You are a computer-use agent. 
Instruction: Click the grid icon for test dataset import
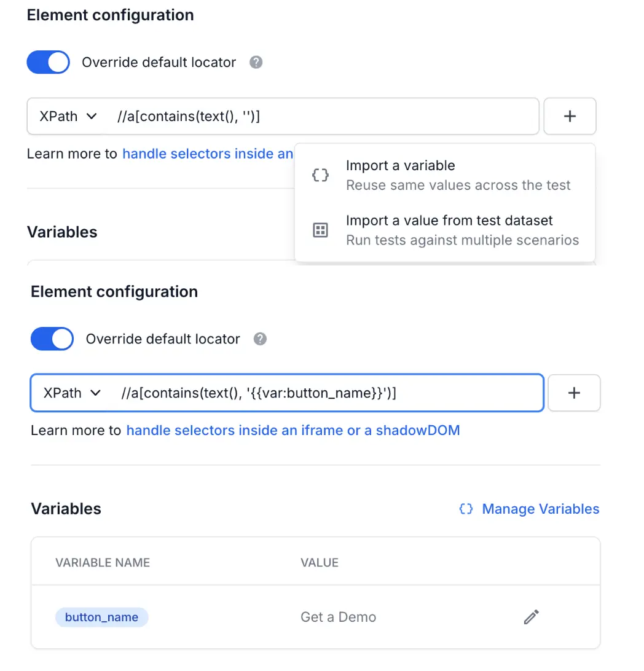320,230
